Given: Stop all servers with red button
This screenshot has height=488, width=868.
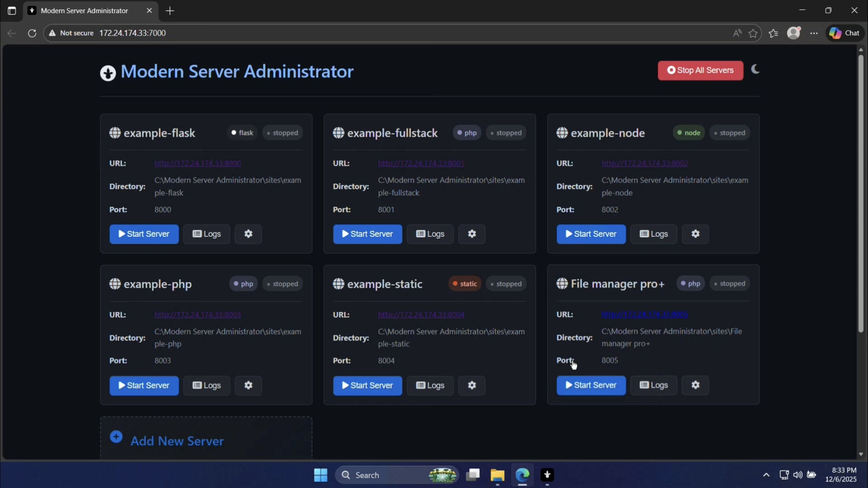Looking at the screenshot, I should [700, 70].
